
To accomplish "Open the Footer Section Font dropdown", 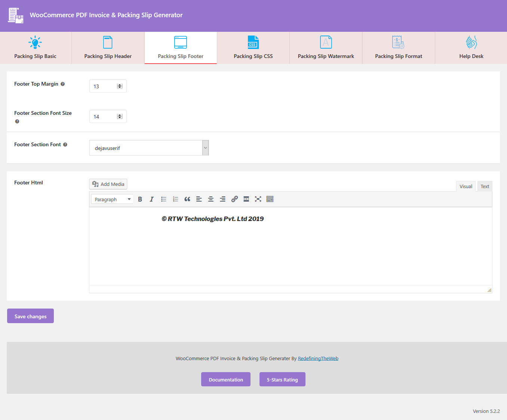I will pos(148,148).
